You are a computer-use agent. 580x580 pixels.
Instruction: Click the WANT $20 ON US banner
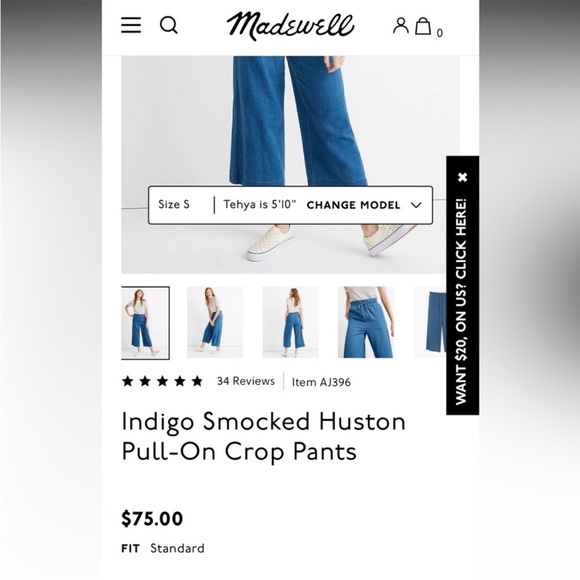[x=461, y=301]
